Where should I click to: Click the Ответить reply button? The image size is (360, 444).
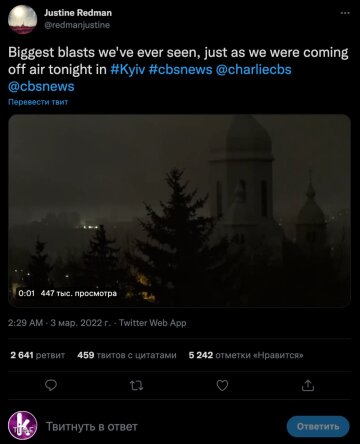(x=318, y=427)
